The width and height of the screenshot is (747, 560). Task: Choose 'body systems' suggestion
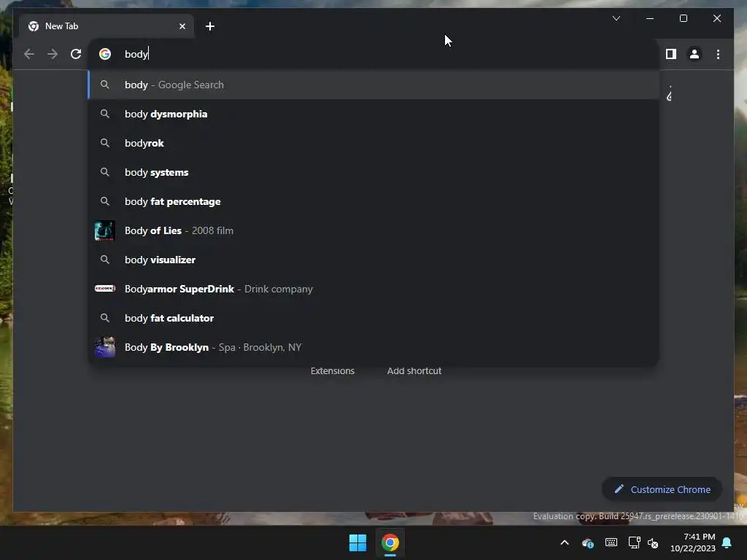pos(374,172)
